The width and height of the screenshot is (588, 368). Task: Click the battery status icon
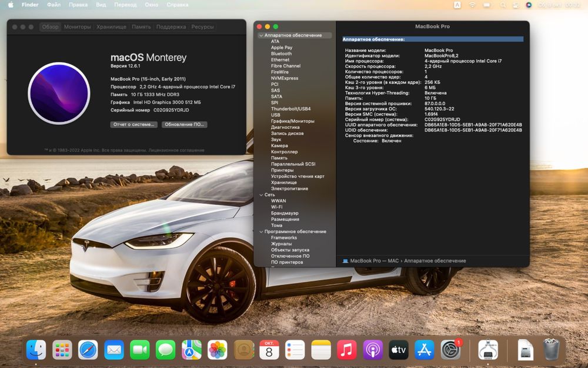click(x=487, y=5)
